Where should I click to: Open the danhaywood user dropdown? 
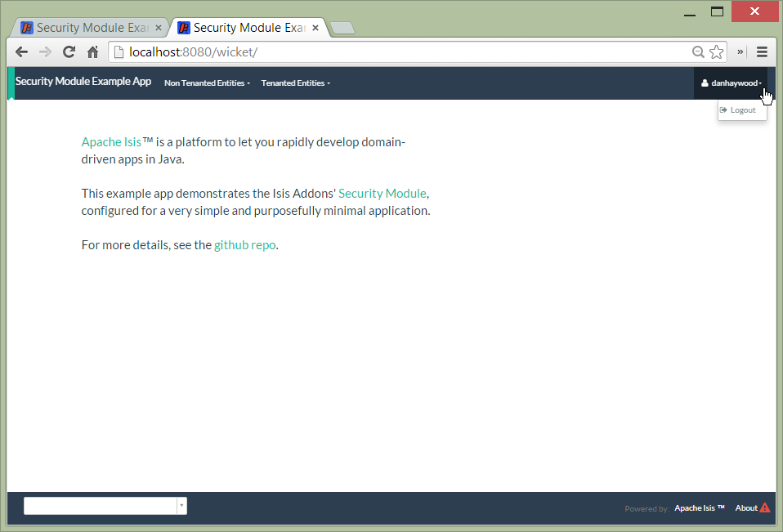(731, 83)
